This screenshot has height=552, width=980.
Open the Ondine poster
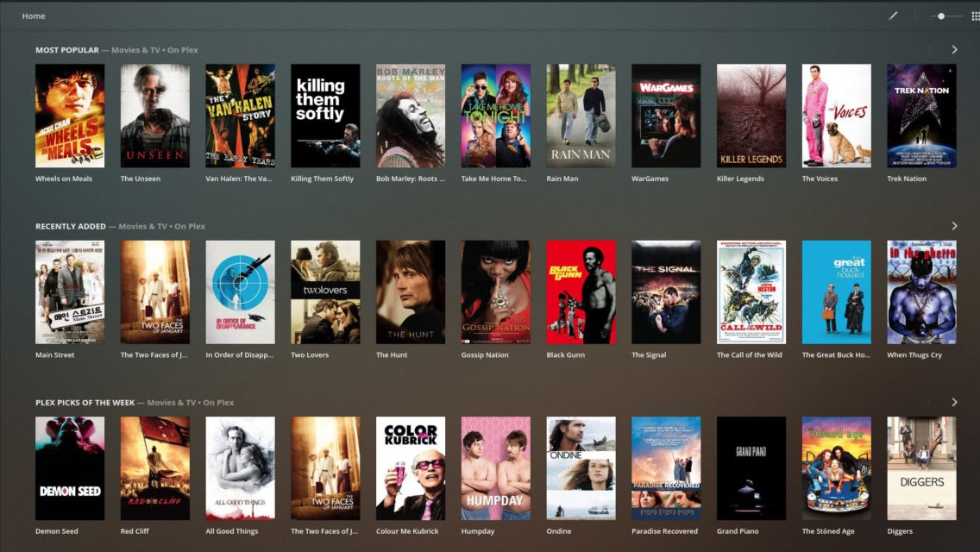click(581, 468)
